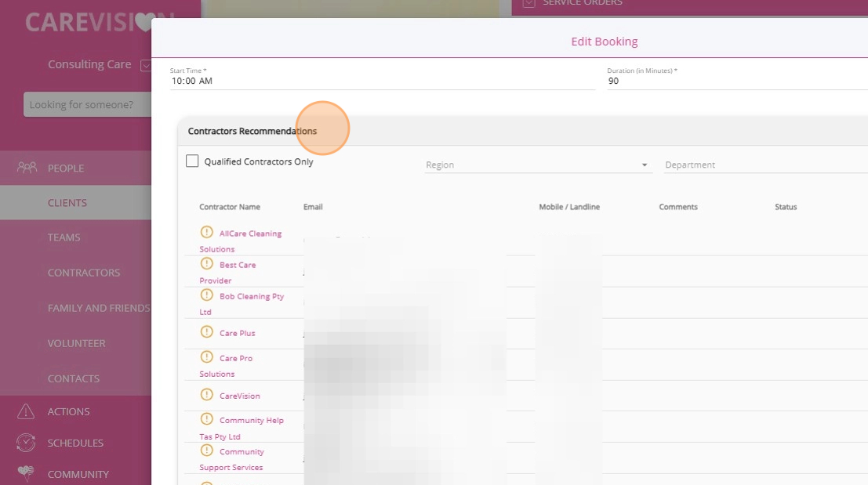This screenshot has width=868, height=485.
Task: Click the Community hearts icon
Action: 26,473
